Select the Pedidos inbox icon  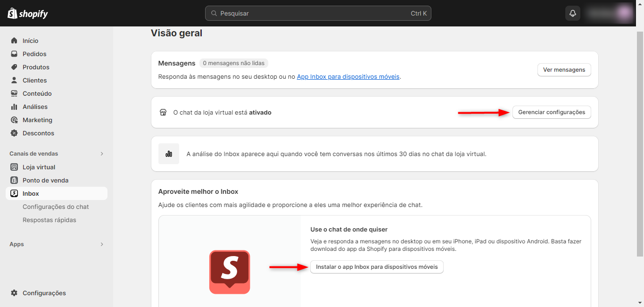pyautogui.click(x=14, y=54)
